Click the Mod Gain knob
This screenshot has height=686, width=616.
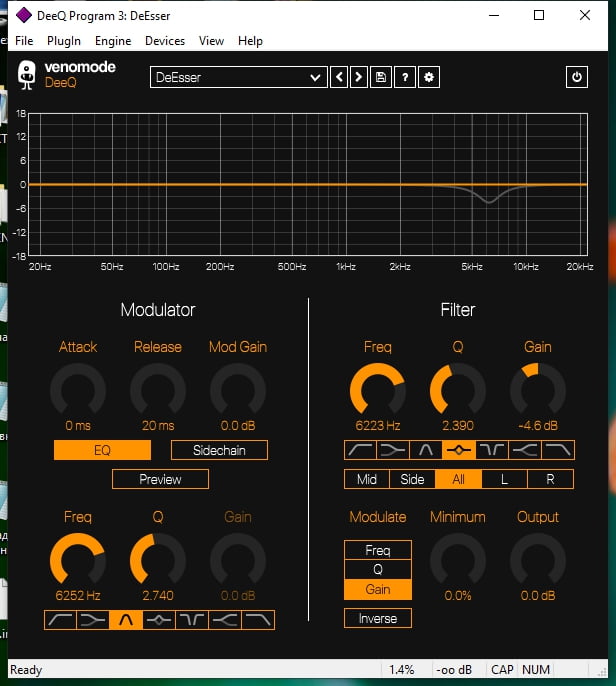[238, 390]
